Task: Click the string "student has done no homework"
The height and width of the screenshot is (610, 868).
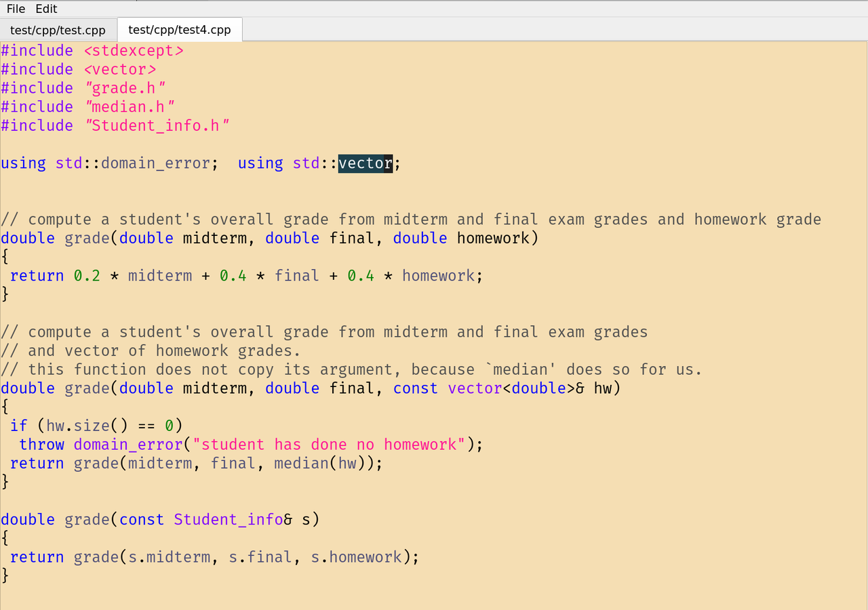Action: [x=329, y=445]
